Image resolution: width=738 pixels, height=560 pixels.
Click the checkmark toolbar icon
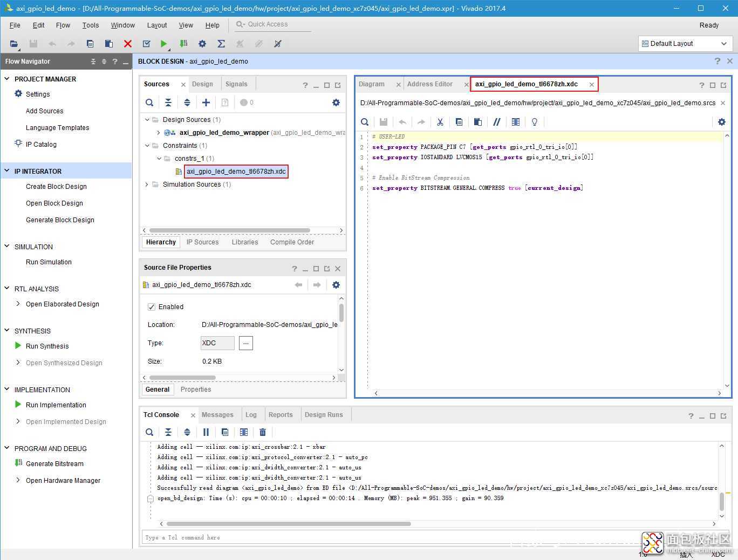(146, 44)
